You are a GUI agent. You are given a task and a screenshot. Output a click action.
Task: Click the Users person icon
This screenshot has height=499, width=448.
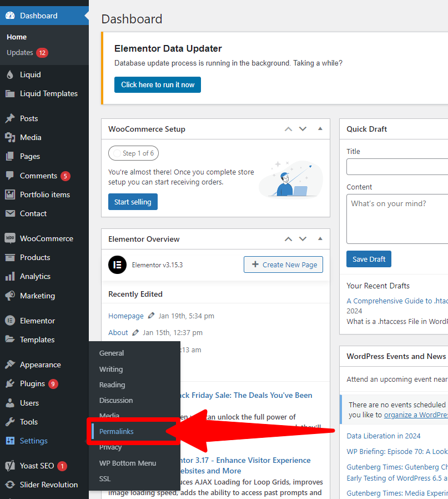point(10,403)
